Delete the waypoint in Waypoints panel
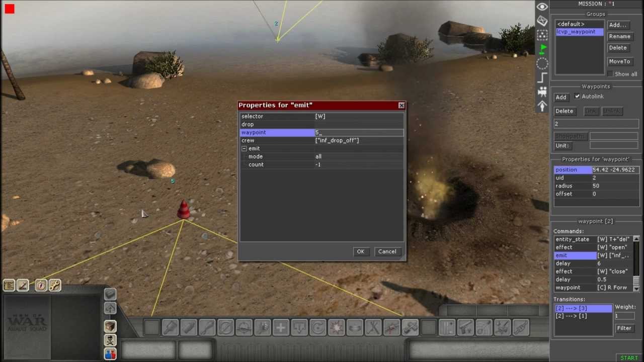644x362 pixels. click(565, 111)
